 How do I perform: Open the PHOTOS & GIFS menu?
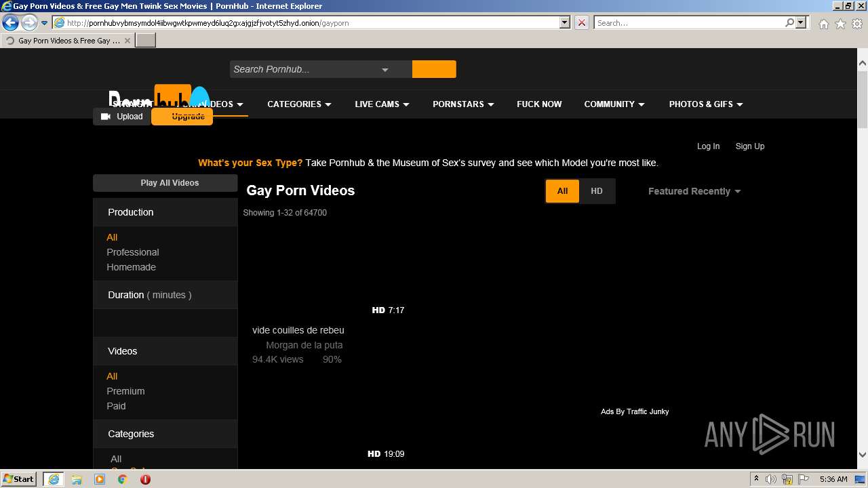point(706,104)
